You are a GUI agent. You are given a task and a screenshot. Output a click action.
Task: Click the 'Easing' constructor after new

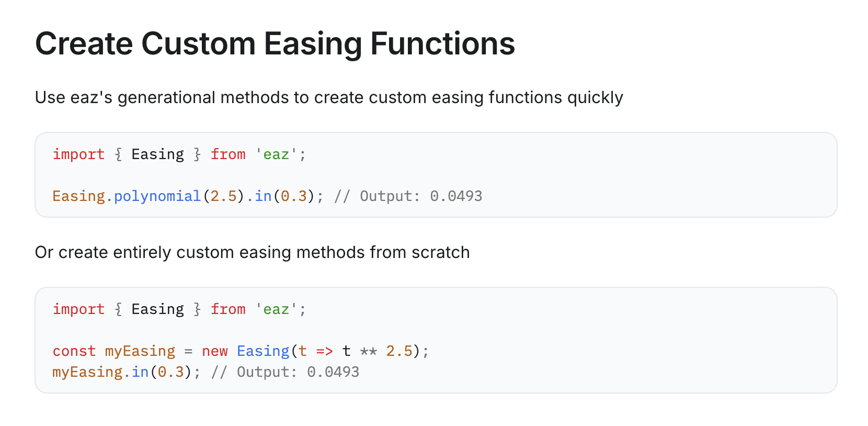(263, 351)
